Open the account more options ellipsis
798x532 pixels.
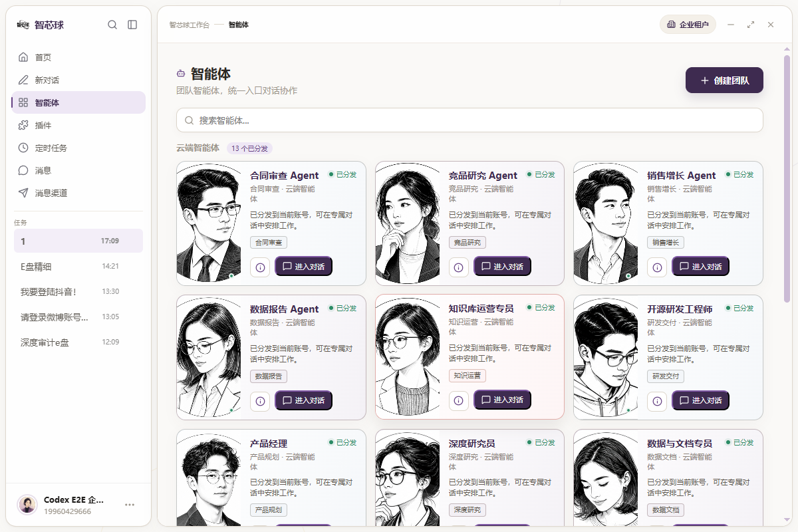[x=130, y=505]
